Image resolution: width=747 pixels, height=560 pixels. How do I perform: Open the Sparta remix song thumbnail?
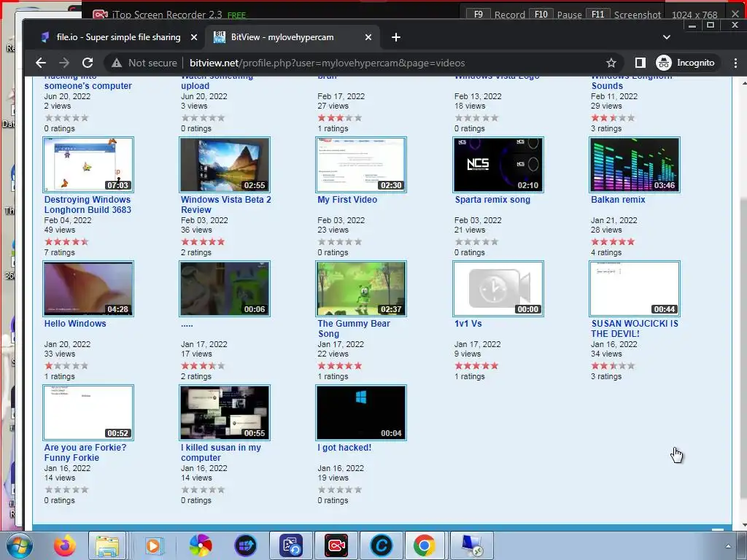tap(498, 165)
